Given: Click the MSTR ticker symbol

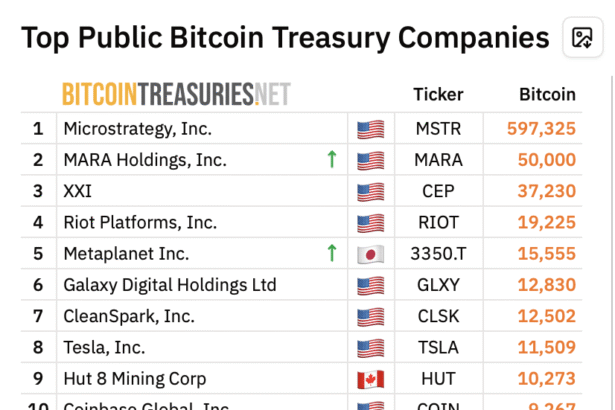Looking at the screenshot, I should tap(439, 129).
